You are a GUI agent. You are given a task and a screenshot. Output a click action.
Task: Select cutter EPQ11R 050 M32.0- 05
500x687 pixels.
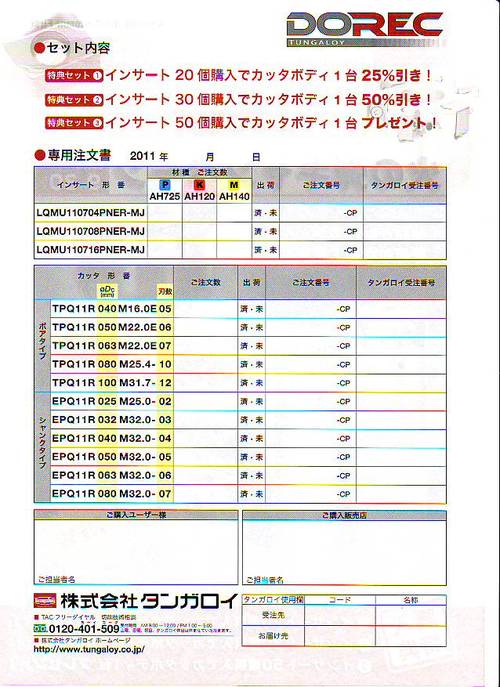click(x=112, y=457)
